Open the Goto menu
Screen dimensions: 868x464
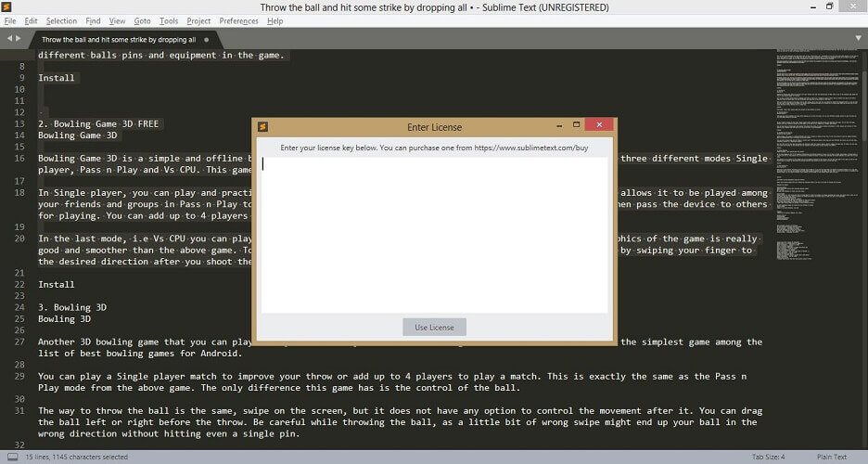tap(142, 21)
